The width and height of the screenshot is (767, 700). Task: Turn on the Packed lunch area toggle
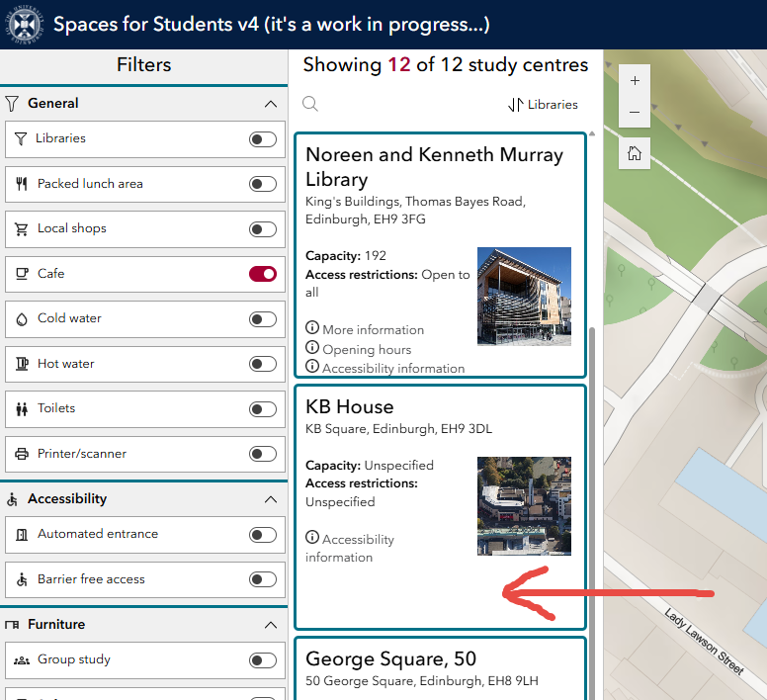click(x=263, y=184)
